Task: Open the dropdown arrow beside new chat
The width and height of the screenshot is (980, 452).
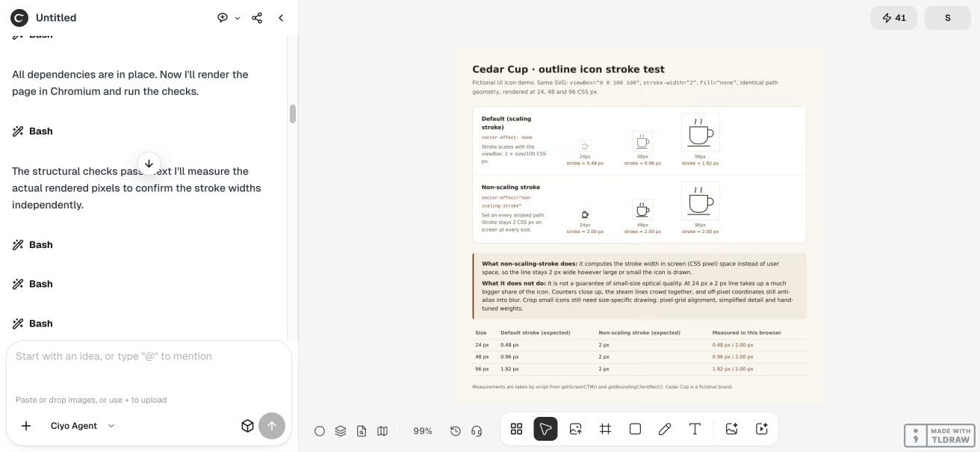Action: pos(238,18)
